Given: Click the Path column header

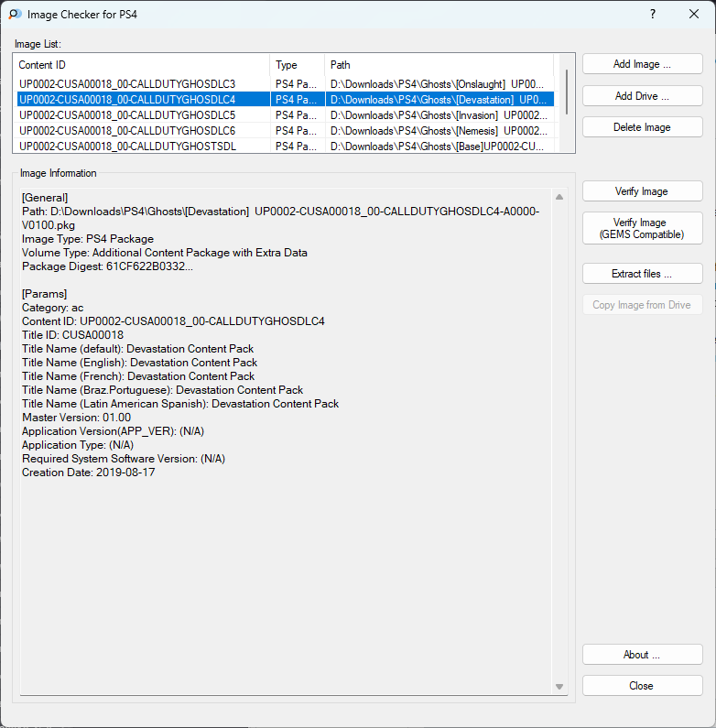Looking at the screenshot, I should (x=439, y=65).
